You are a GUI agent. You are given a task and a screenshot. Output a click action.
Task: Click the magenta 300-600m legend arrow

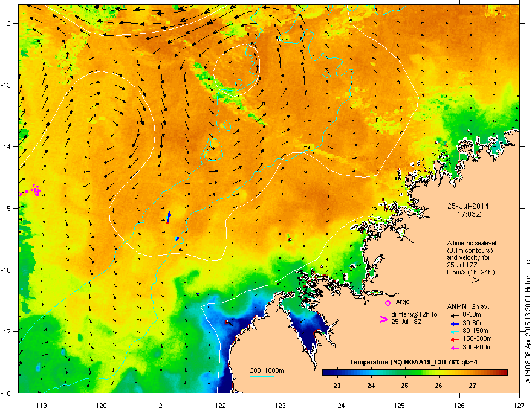[x=455, y=348]
